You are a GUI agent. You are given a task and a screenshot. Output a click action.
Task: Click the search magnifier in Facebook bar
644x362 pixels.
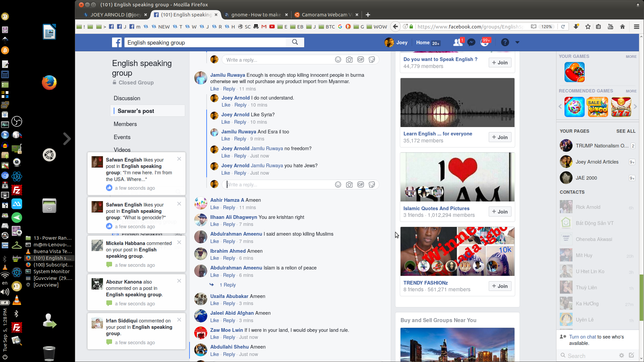click(x=295, y=42)
